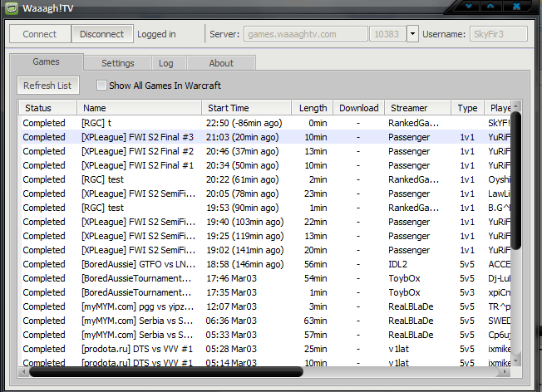542x392 pixels.
Task: Click start time '17:35 Mar03'
Action: click(x=231, y=292)
